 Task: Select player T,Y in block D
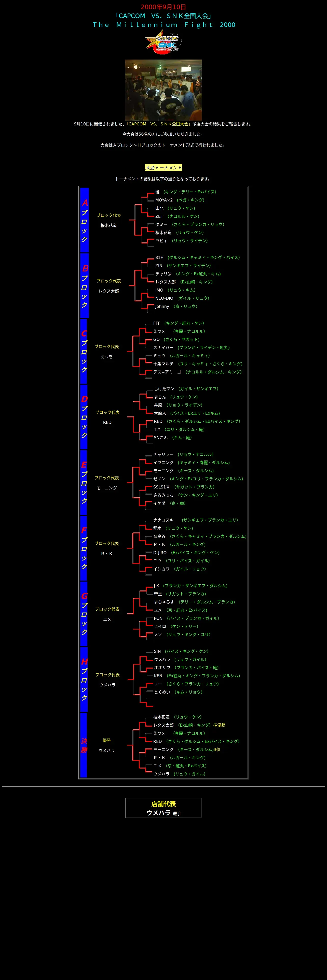(x=157, y=429)
